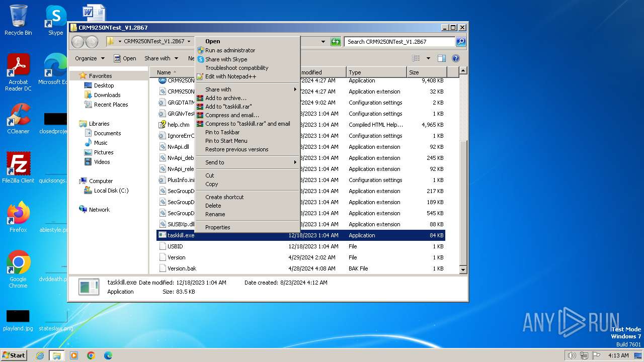The width and height of the screenshot is (644, 362).
Task: Open Downloads in the navigation pane
Action: 107,95
